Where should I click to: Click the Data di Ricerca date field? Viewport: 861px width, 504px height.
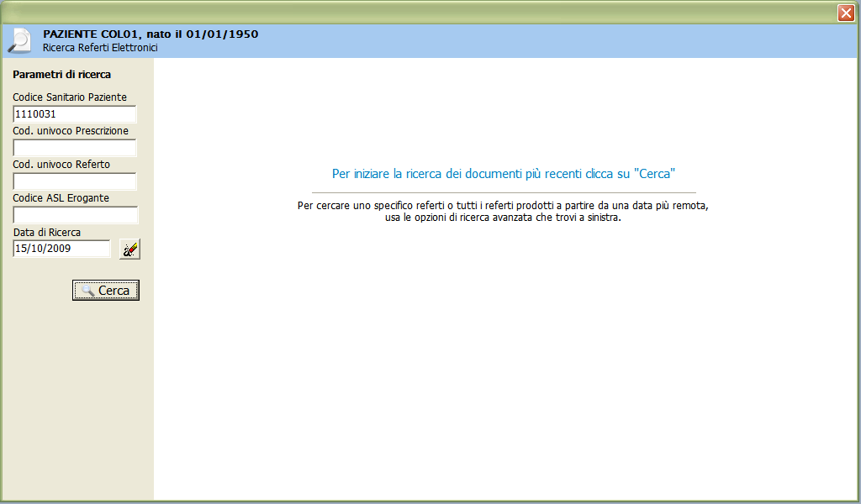click(x=61, y=249)
